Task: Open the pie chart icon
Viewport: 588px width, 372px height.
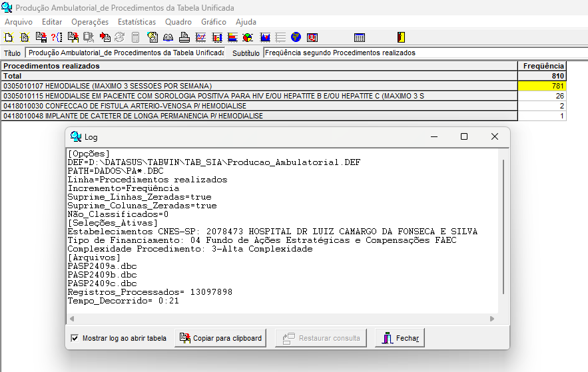Action: click(x=248, y=37)
